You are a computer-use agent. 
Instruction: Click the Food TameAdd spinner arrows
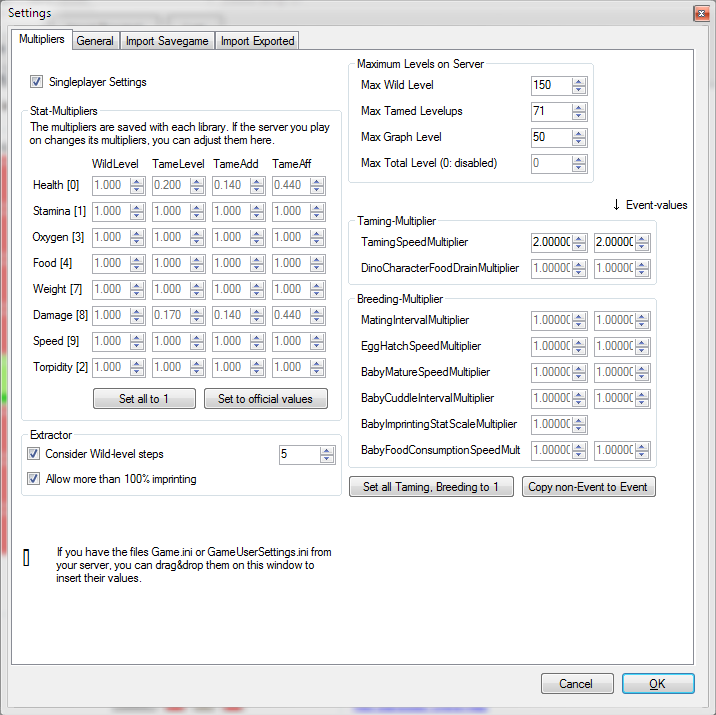point(257,264)
